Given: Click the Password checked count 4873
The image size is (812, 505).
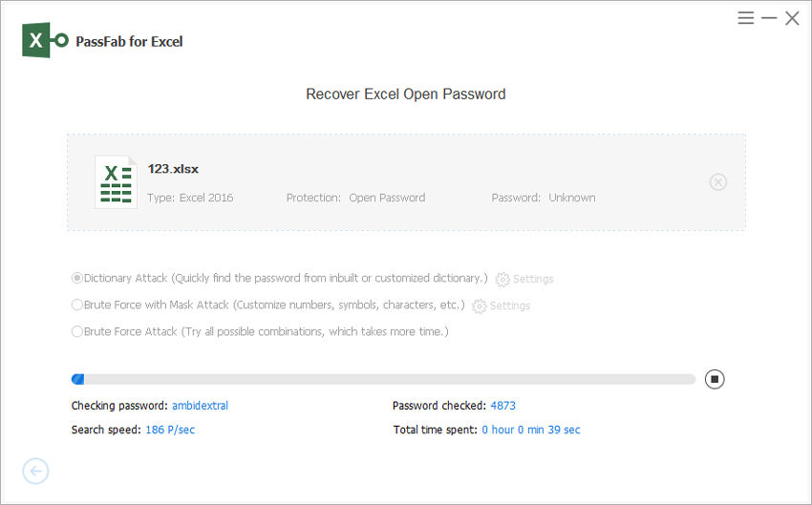Looking at the screenshot, I should tap(502, 406).
